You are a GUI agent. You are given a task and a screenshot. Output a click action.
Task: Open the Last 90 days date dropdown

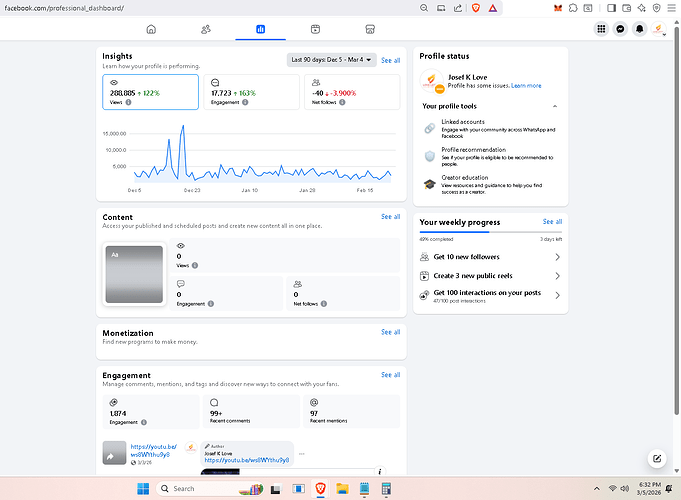pyautogui.click(x=331, y=60)
